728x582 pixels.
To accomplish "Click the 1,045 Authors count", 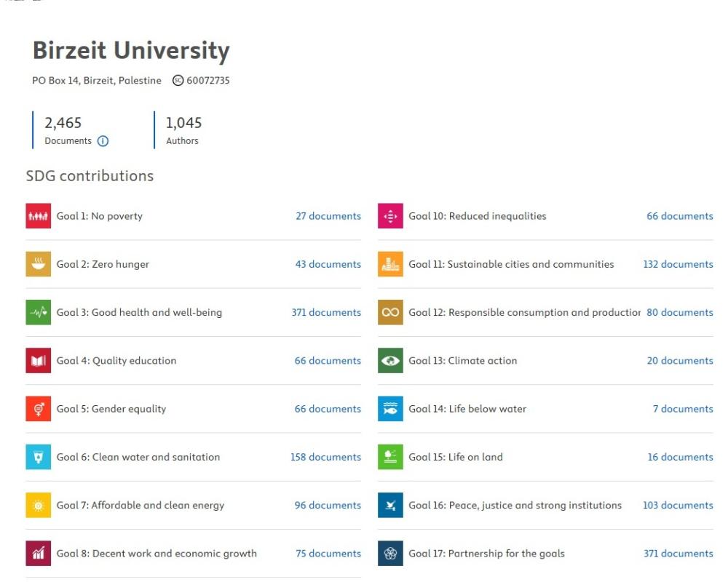I will click(x=183, y=123).
